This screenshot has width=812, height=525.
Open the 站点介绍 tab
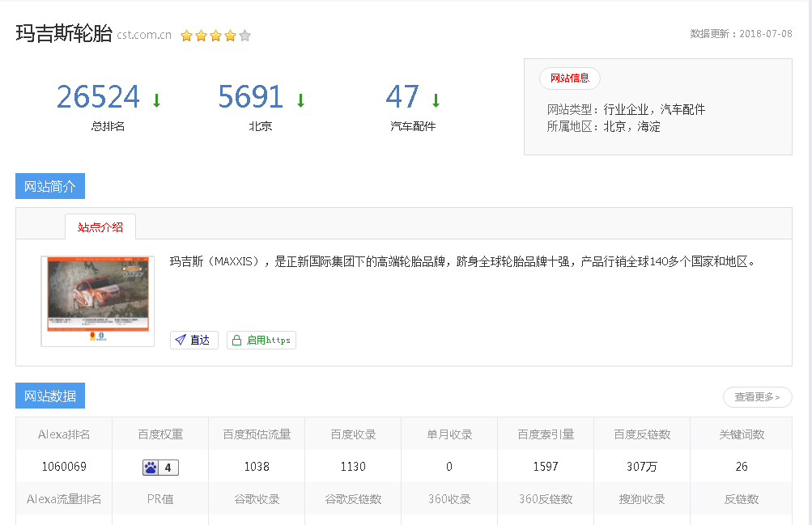[100, 227]
